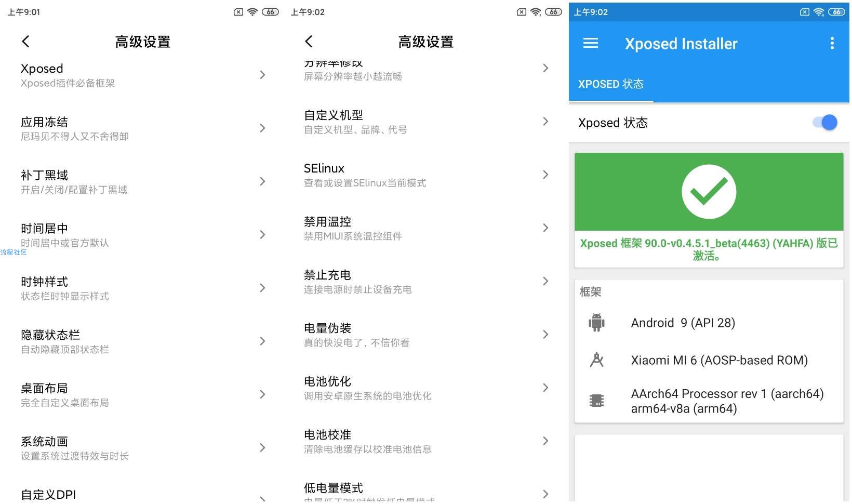Toggle the Xposed 状态 switch
Viewport: 852px width, 504px height.
click(x=825, y=123)
